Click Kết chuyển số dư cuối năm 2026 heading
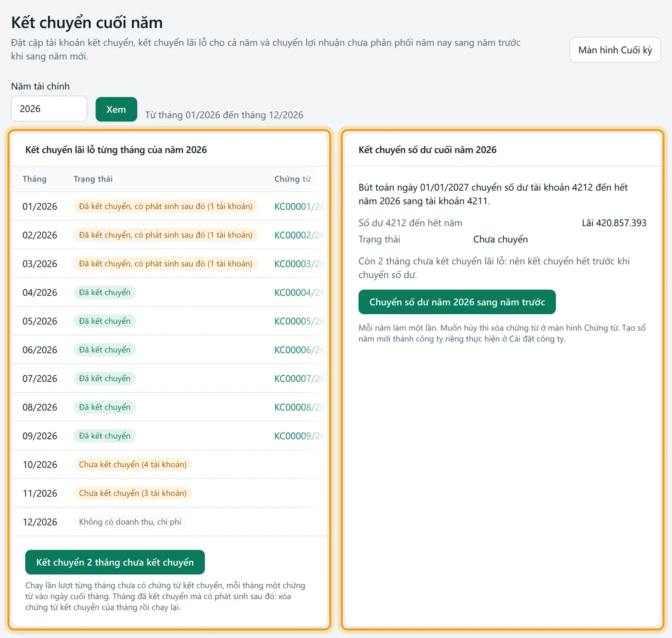This screenshot has width=672, height=638. [x=428, y=150]
